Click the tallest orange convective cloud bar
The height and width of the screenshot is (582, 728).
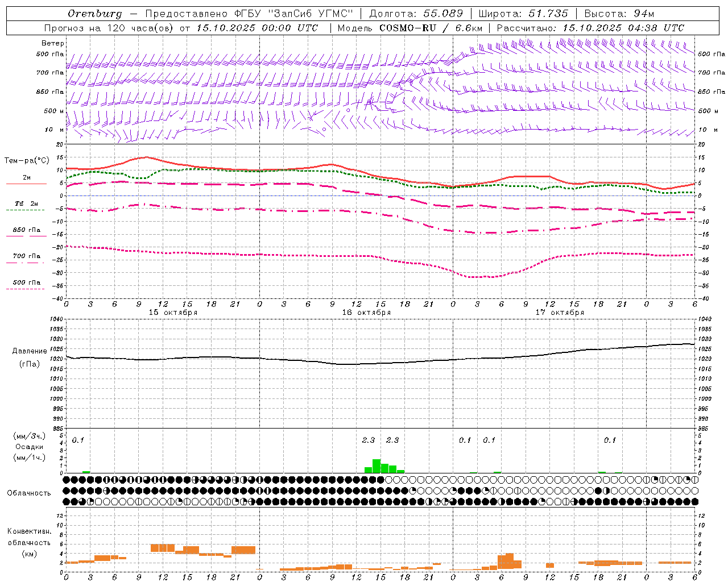pos(510,561)
